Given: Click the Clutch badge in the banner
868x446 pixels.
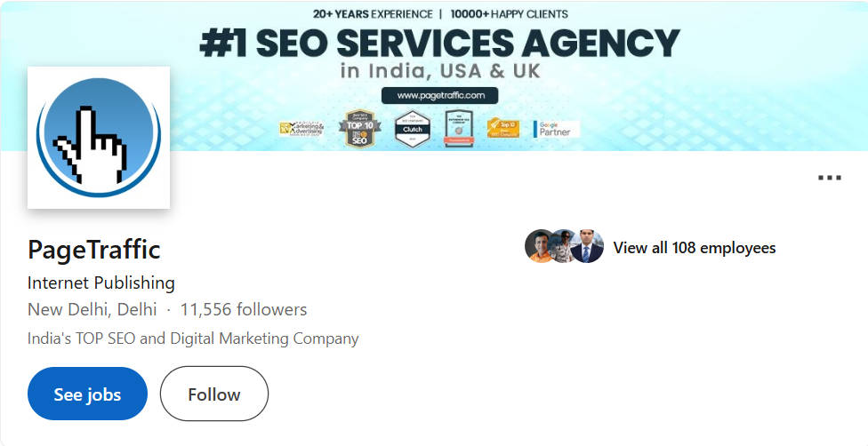Looking at the screenshot, I should click(x=413, y=129).
